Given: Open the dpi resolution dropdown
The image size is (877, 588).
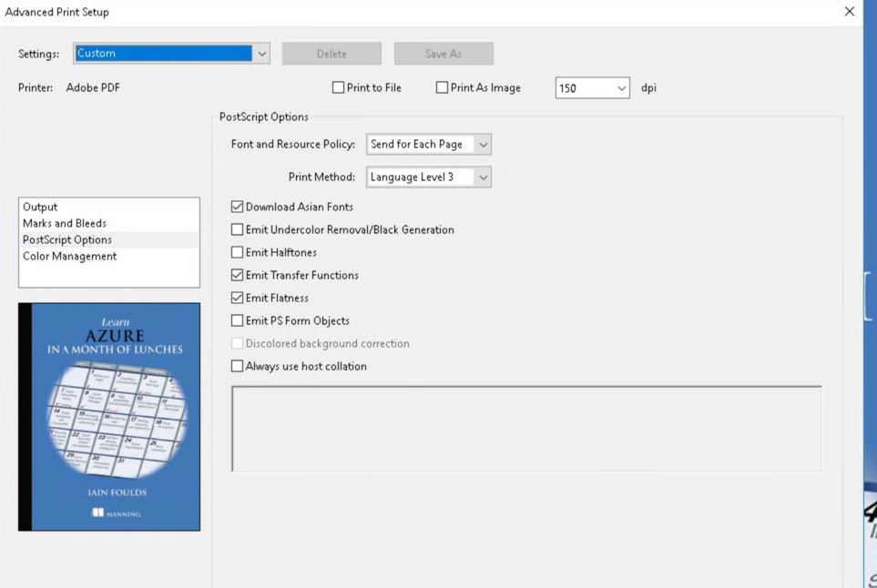Looking at the screenshot, I should click(x=624, y=87).
